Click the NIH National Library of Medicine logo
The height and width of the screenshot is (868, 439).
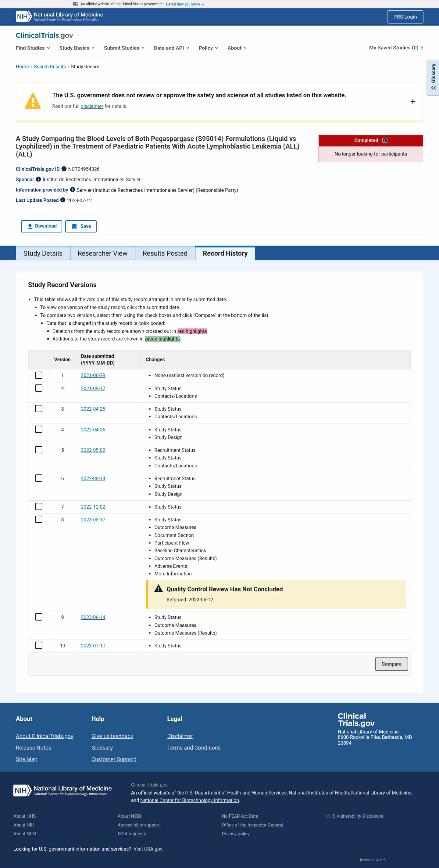coord(59,16)
